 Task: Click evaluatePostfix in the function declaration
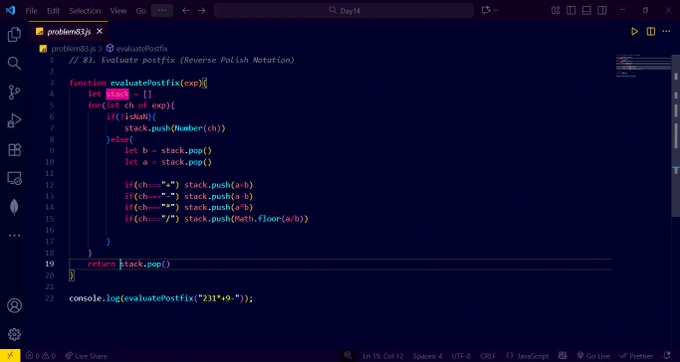pos(145,83)
